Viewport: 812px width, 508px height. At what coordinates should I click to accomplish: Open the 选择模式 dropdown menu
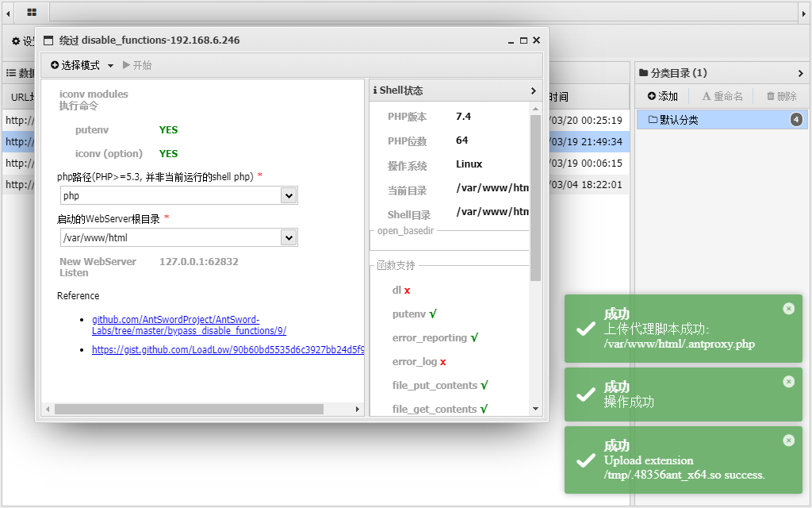[82, 65]
